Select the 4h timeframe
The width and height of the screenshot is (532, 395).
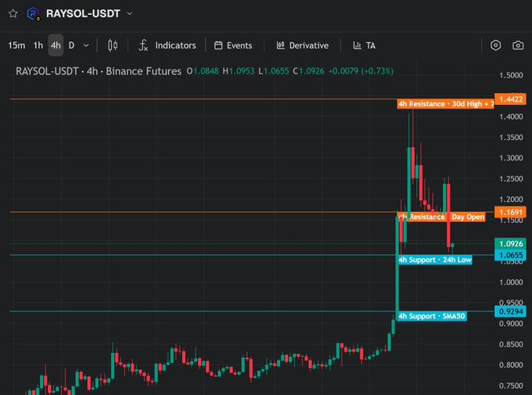(x=56, y=45)
